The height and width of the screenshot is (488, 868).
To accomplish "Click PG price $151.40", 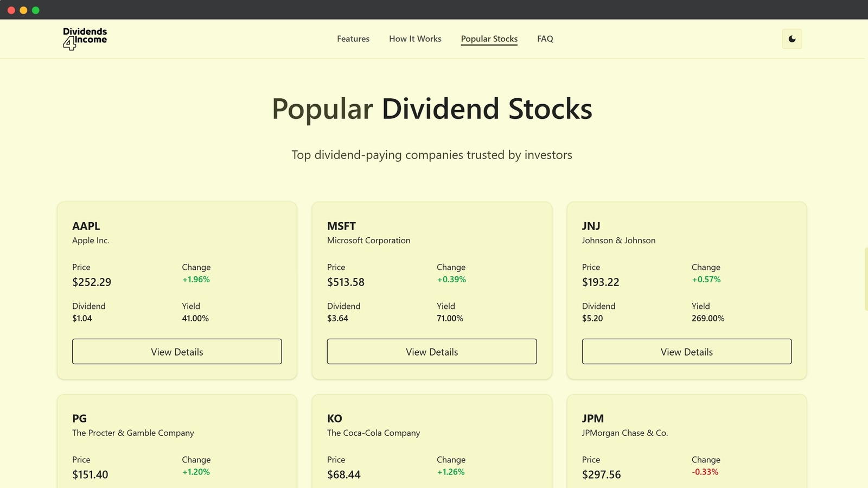I will (90, 475).
